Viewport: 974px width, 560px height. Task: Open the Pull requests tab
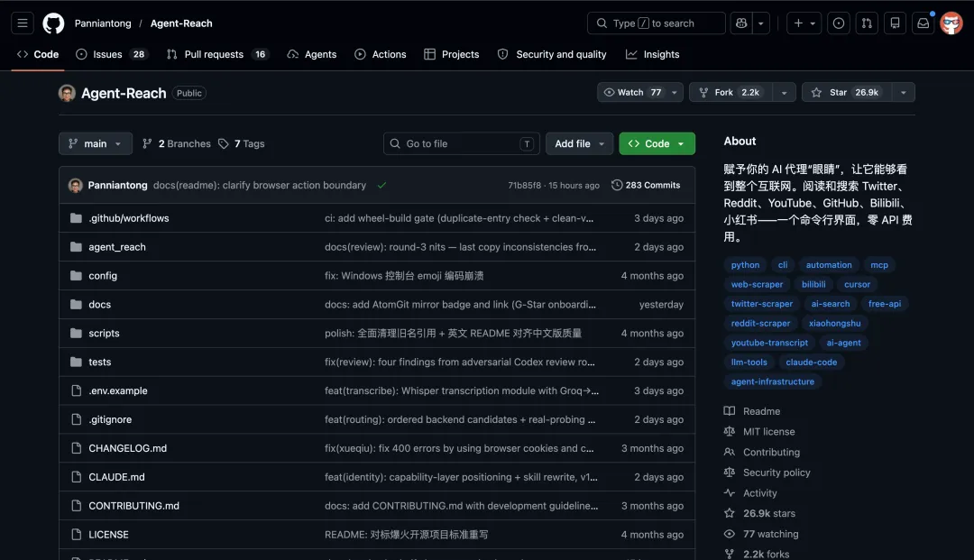click(216, 55)
